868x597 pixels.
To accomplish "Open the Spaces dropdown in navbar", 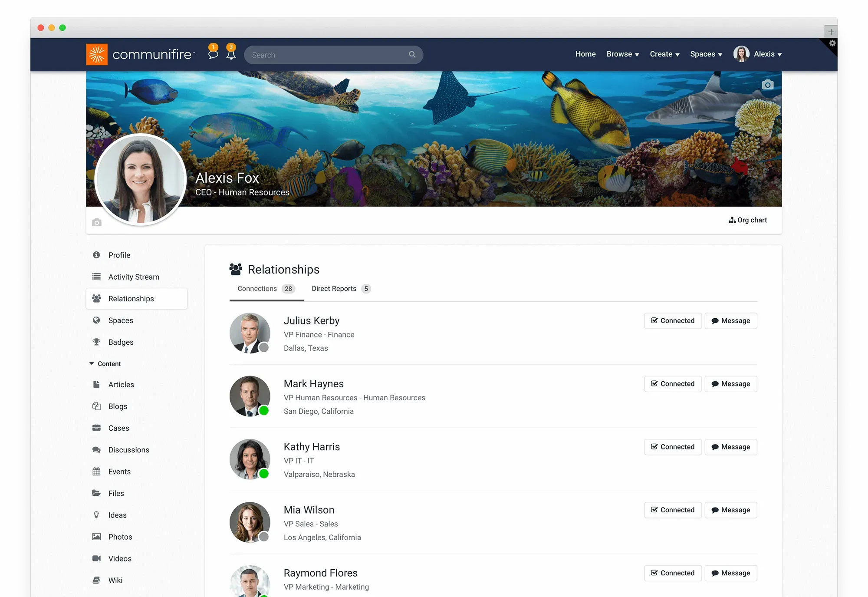I will (706, 54).
